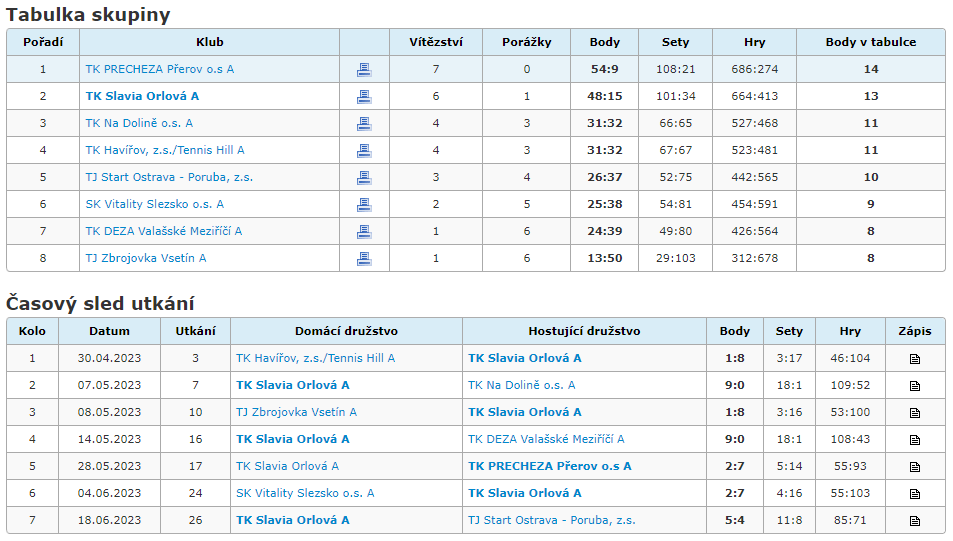Open TK PRECHEZA Přerov o.s A in standings table

[160, 69]
